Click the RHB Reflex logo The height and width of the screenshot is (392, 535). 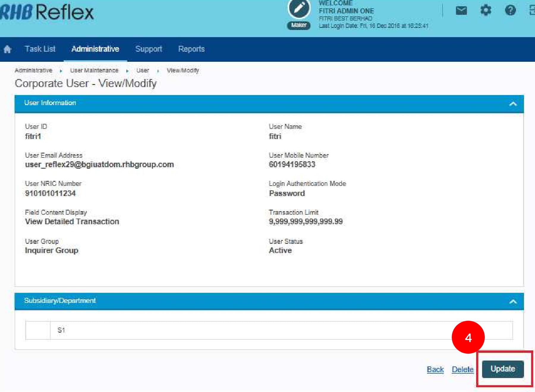[47, 12]
